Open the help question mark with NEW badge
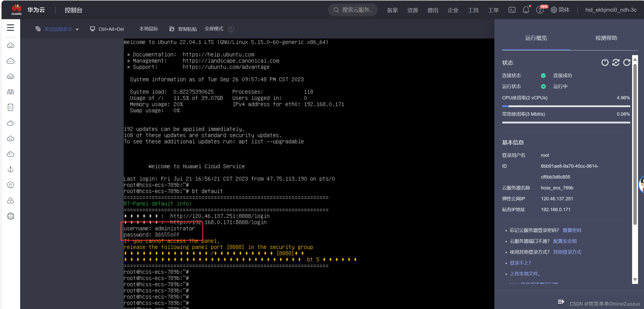644x309 pixels. (x=540, y=10)
